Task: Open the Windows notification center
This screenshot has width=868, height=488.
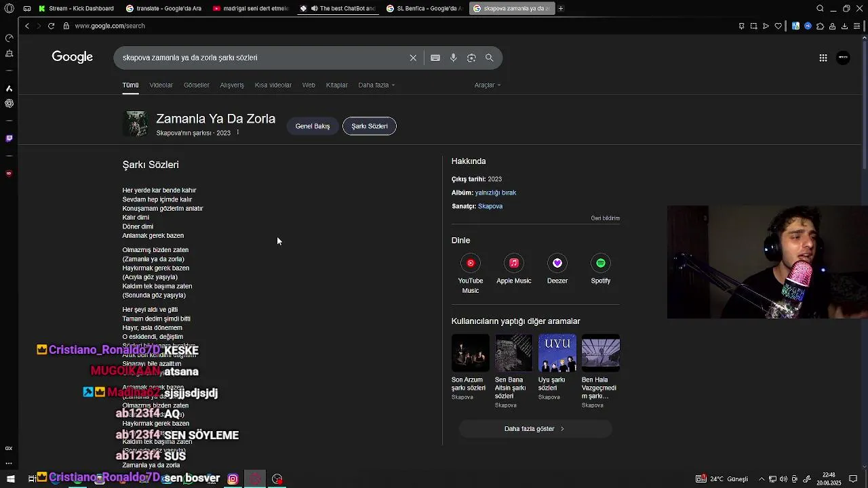Action: (854, 479)
